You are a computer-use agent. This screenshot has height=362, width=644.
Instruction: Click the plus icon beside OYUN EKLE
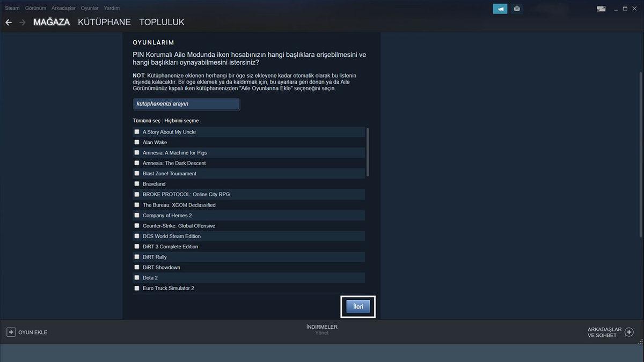click(x=11, y=332)
